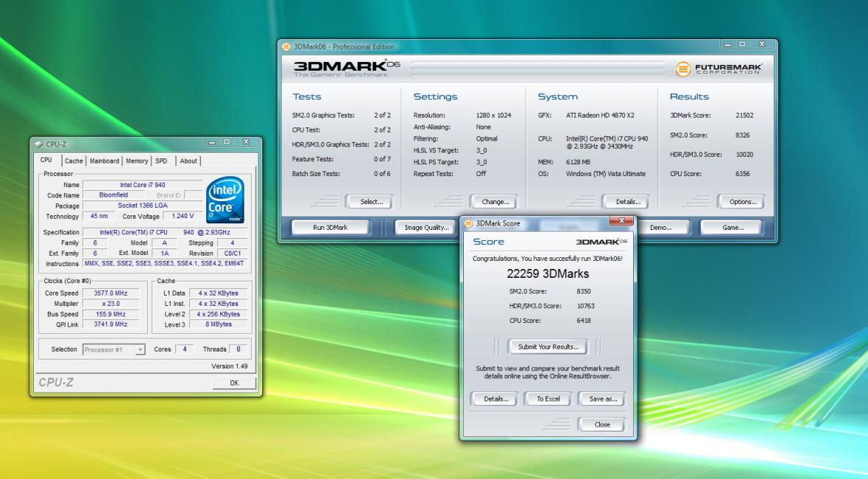Screen dimensions: 868x479
Task: Click the Bus Speed value 155.9 MHz
Action: (110, 315)
